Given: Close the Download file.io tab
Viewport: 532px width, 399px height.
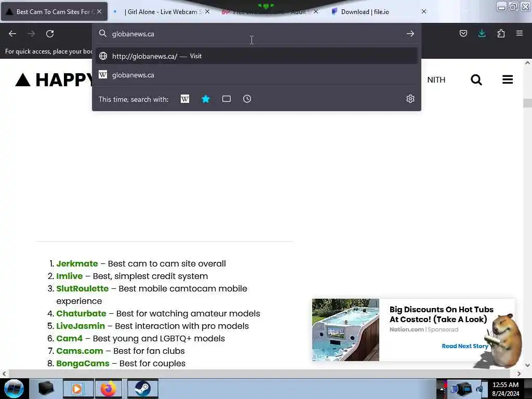Looking at the screenshot, I should (x=424, y=11).
